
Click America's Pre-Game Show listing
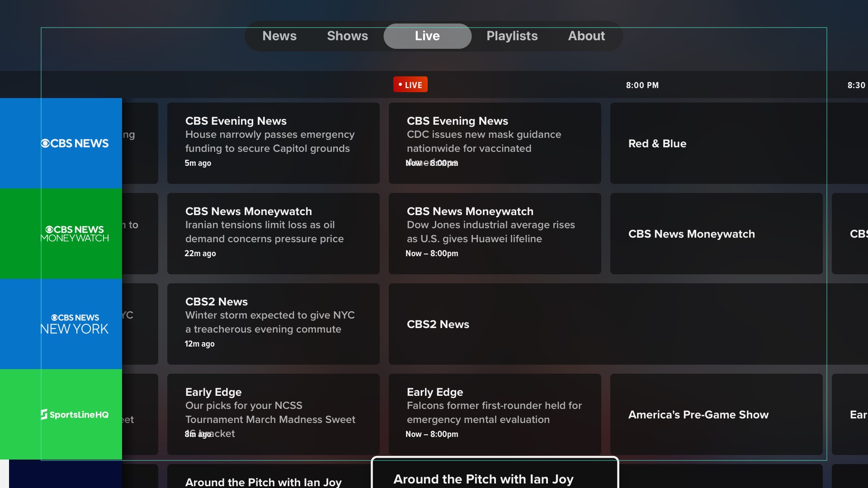click(x=716, y=414)
